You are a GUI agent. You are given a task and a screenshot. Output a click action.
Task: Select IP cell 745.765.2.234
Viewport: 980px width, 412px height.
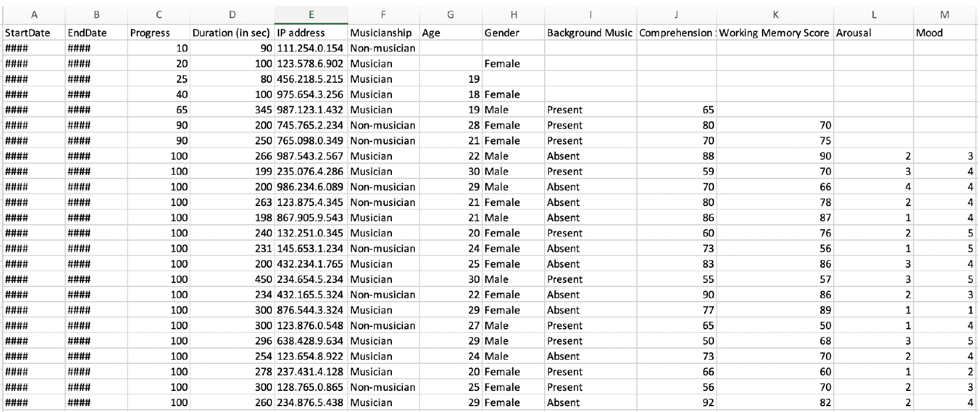311,125
